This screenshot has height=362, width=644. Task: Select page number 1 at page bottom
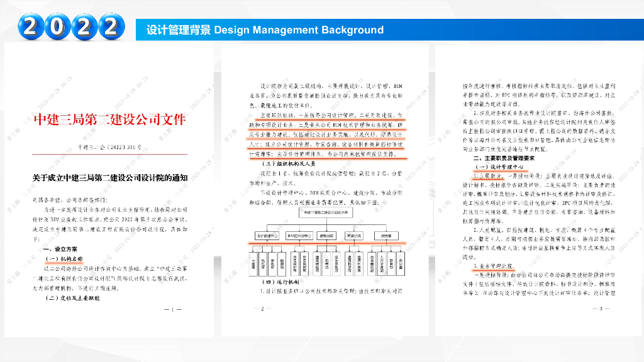coord(172,309)
